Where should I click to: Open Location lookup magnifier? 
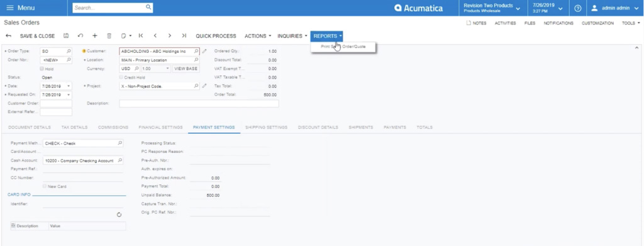tap(196, 60)
